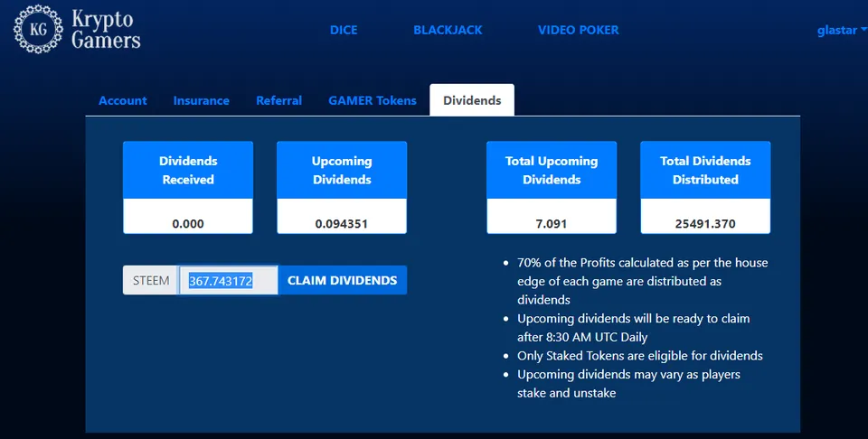This screenshot has height=439, width=868.
Task: Click the Upcoming Dividends value 0.094351
Action: click(342, 224)
